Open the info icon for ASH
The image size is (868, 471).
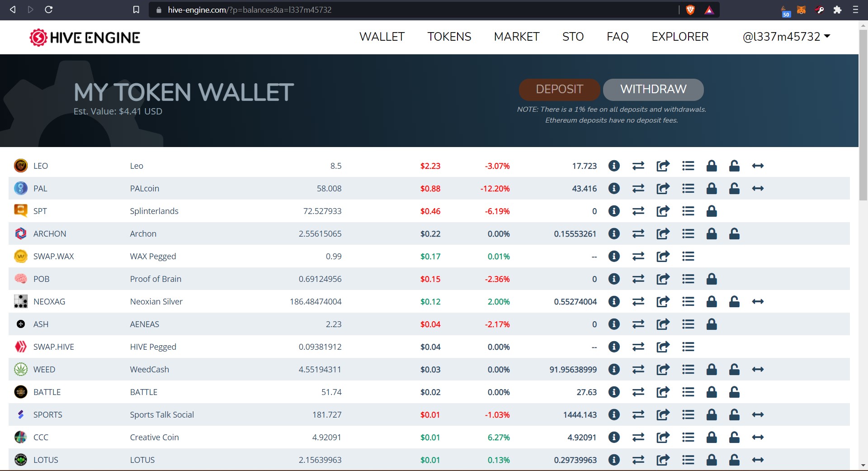[614, 324]
